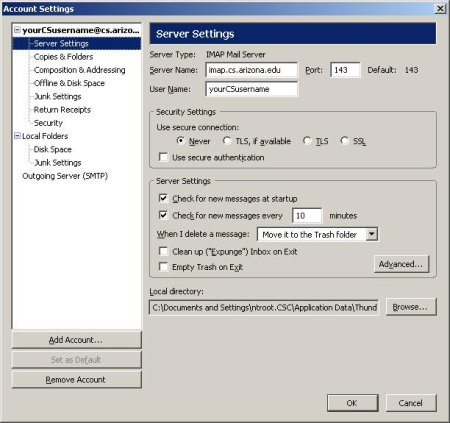Uncheck Check for new messages at startup
The height and width of the screenshot is (423, 450).
163,198
